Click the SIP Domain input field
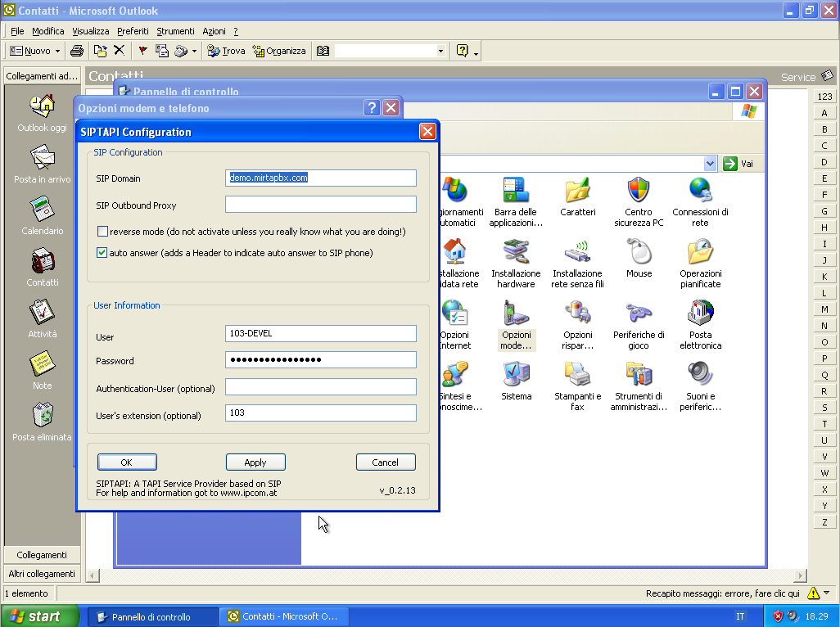 [x=321, y=178]
